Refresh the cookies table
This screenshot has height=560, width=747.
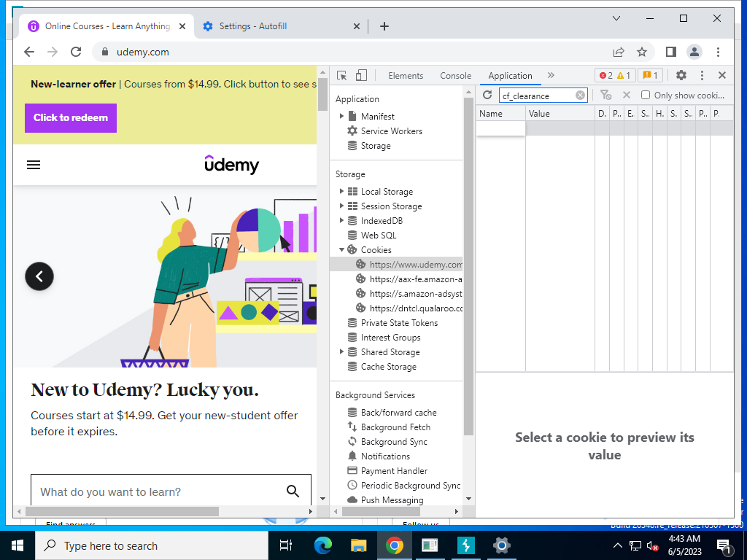[x=487, y=96]
